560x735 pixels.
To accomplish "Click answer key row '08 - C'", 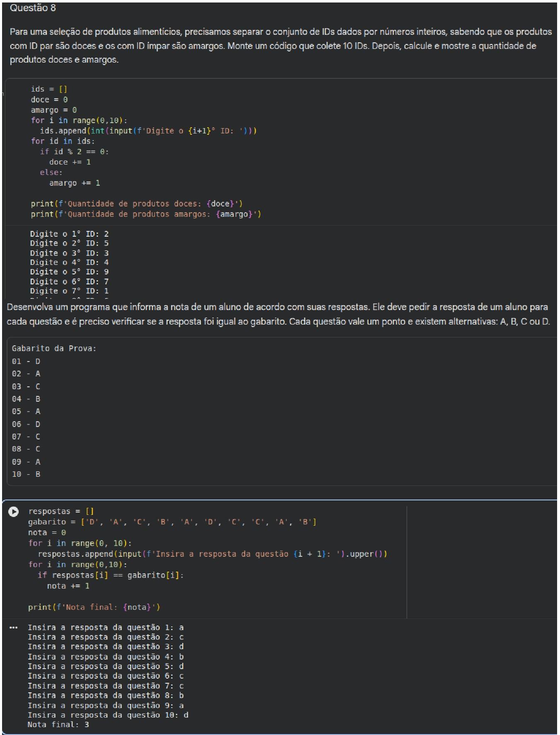I will click(x=26, y=449).
